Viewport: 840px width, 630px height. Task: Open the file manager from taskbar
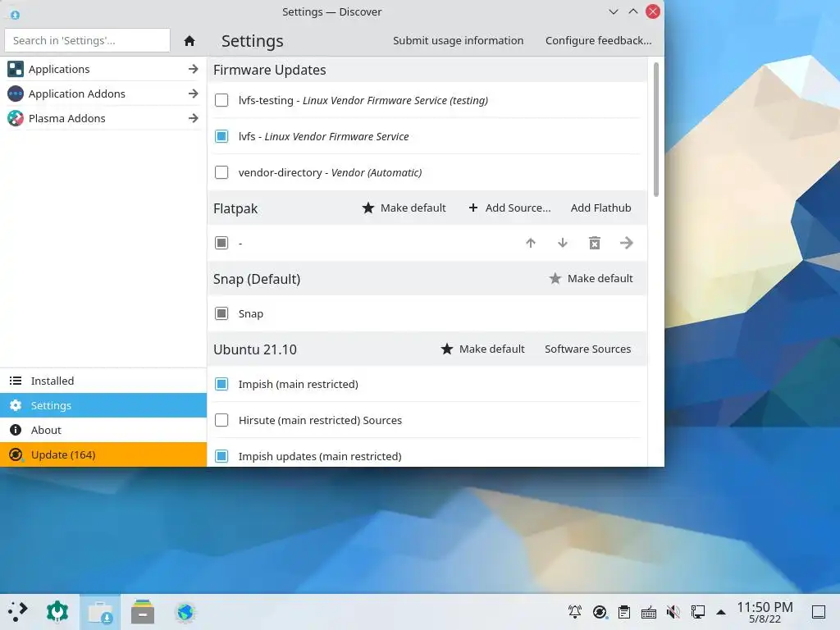(143, 612)
